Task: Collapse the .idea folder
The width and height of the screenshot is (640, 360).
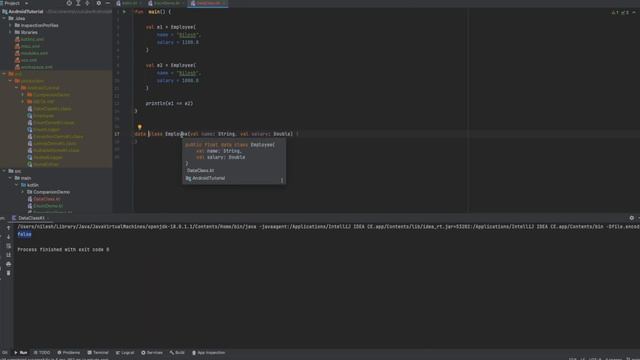Action: click(4, 18)
